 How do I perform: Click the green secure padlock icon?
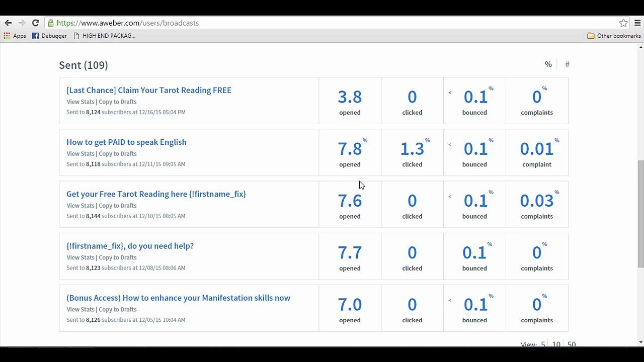tap(50, 23)
